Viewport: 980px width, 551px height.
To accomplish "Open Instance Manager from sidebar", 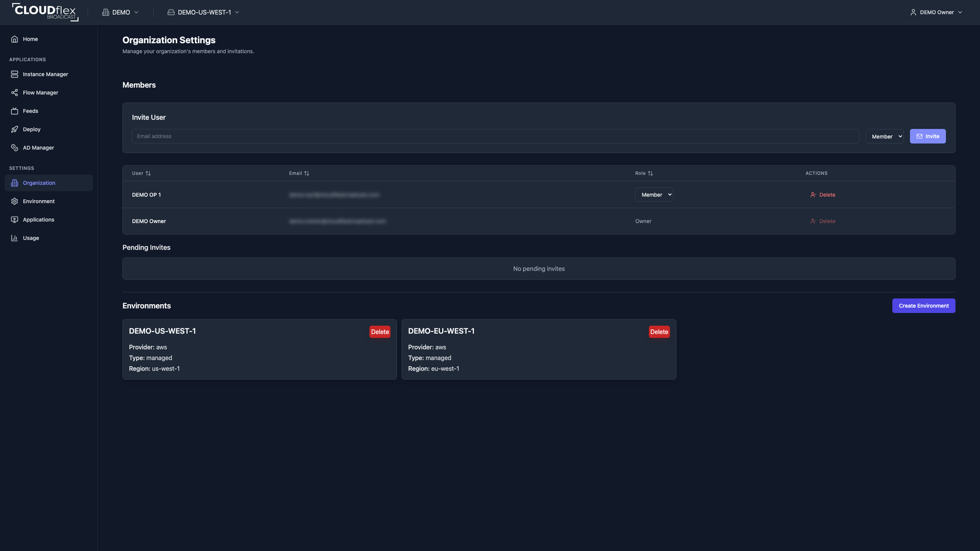I will coord(49,74).
